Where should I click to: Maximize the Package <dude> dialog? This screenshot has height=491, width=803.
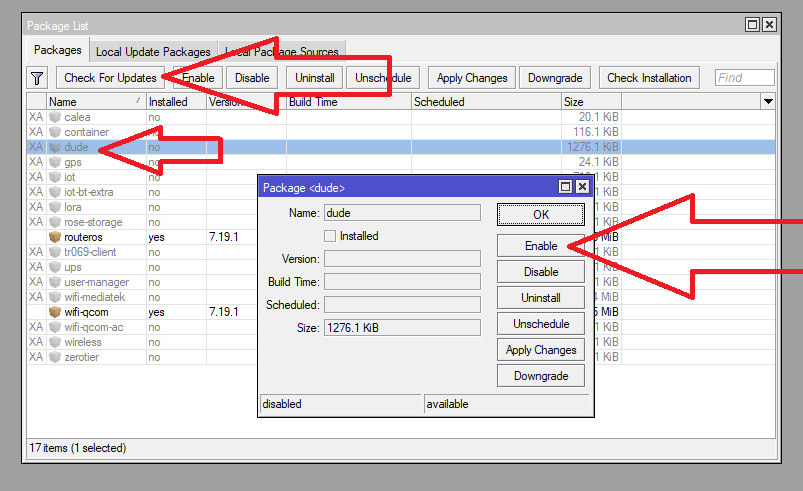tap(565, 187)
